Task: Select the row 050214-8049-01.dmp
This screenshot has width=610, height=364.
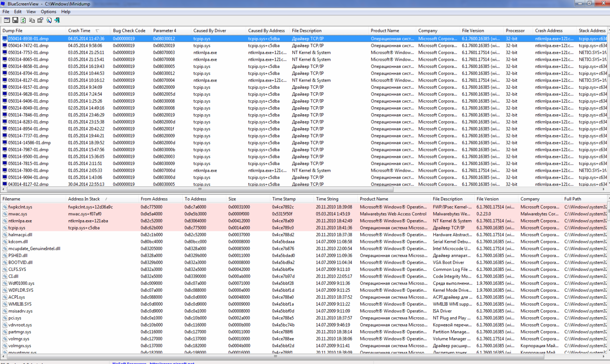Action: coord(304,108)
